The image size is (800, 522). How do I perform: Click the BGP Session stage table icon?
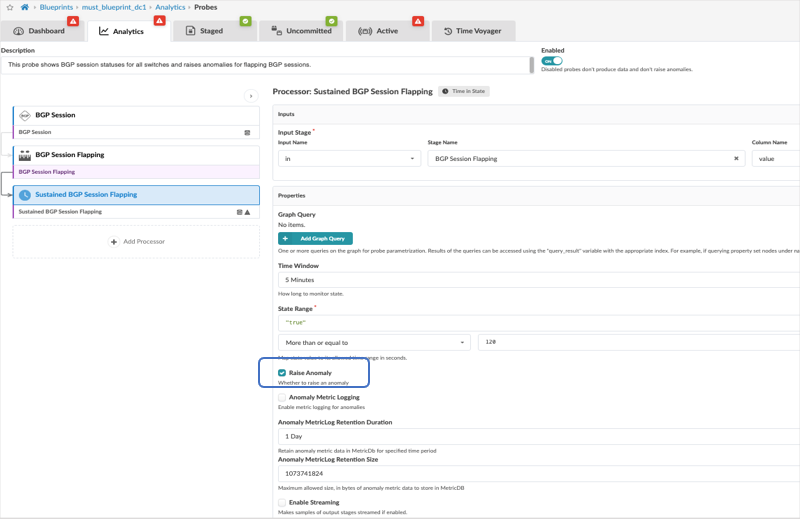pyautogui.click(x=248, y=132)
